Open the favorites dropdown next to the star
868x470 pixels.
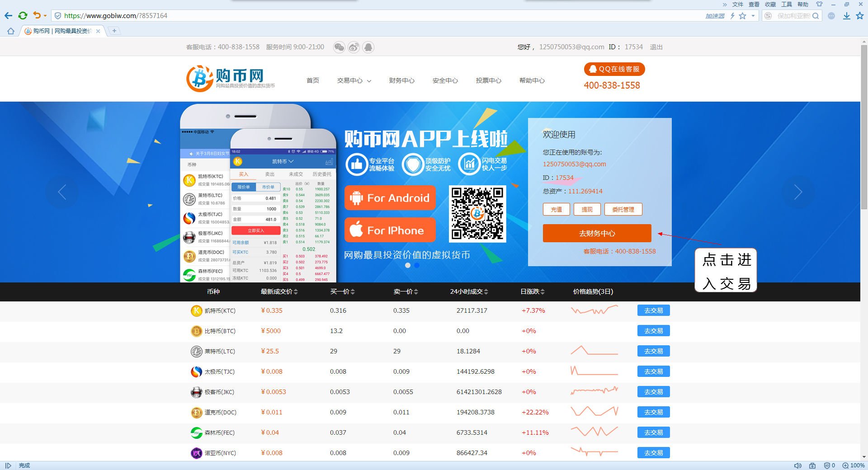(x=752, y=15)
